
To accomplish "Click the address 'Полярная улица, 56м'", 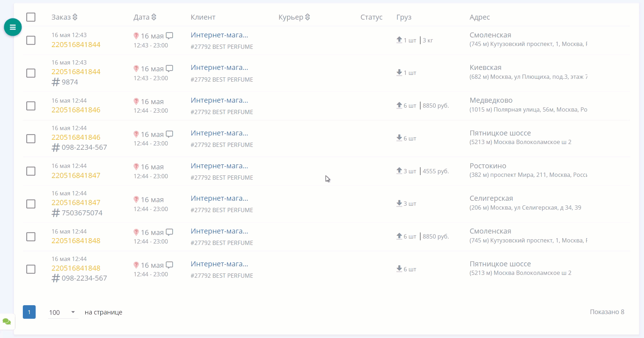I will [x=523, y=109].
